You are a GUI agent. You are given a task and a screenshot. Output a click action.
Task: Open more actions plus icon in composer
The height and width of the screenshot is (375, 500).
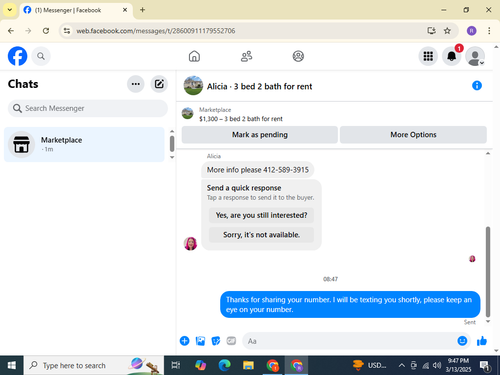(x=184, y=341)
